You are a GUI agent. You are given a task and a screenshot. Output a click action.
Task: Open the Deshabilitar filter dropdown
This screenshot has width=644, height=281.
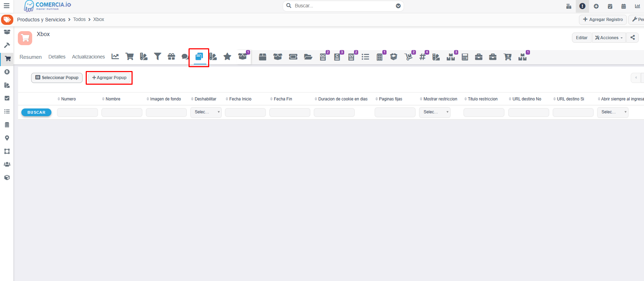206,112
